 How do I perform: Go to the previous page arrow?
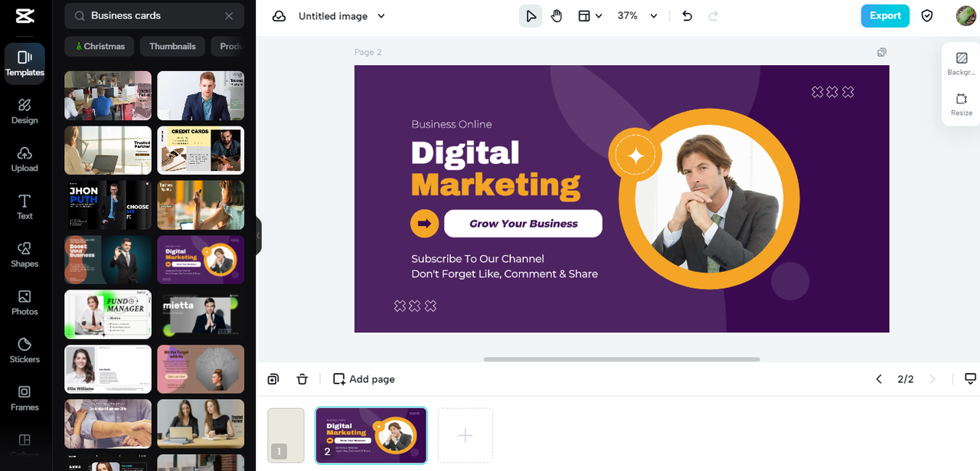(879, 379)
